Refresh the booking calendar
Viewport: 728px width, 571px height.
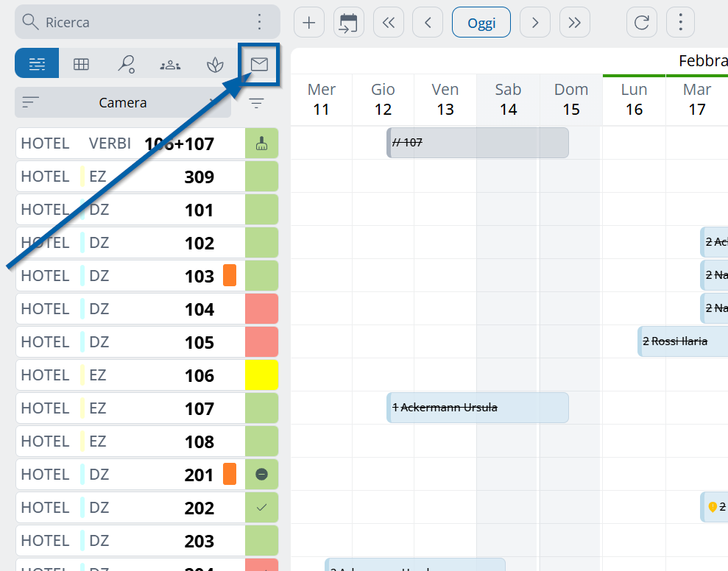(641, 23)
